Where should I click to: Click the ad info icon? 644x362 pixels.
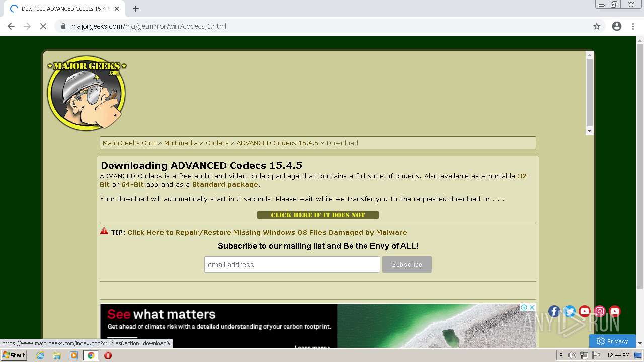pos(524,307)
